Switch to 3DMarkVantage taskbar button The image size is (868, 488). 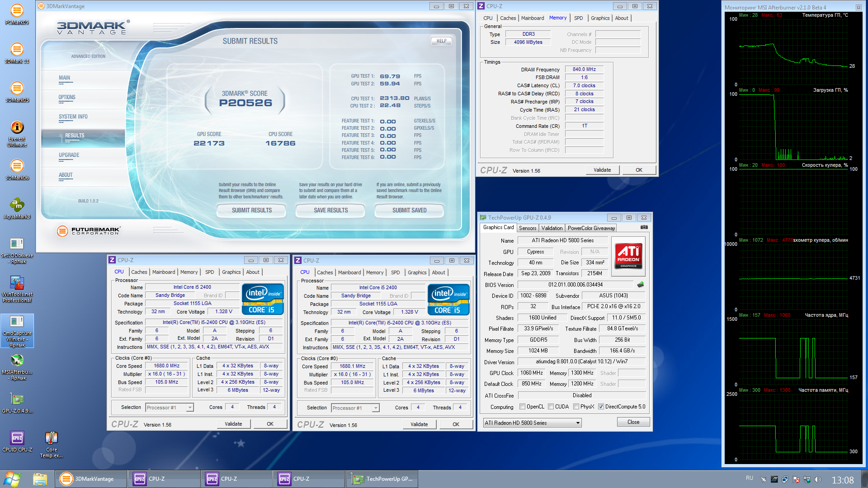(91, 479)
